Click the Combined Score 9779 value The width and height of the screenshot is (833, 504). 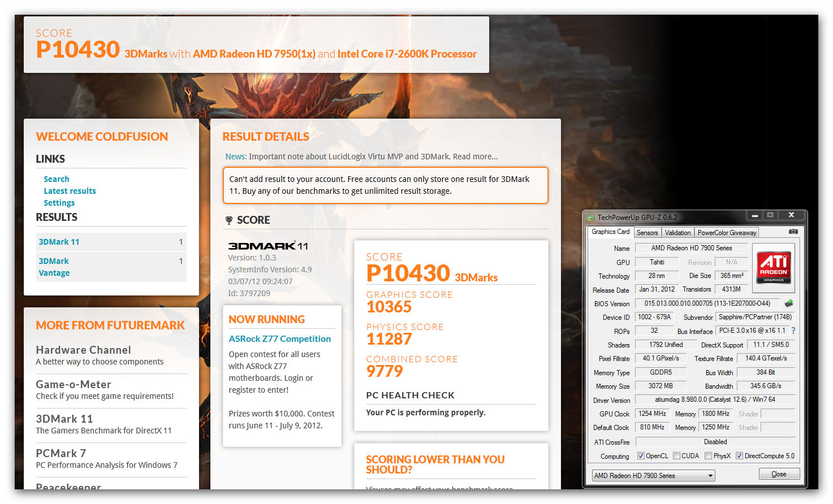385,371
